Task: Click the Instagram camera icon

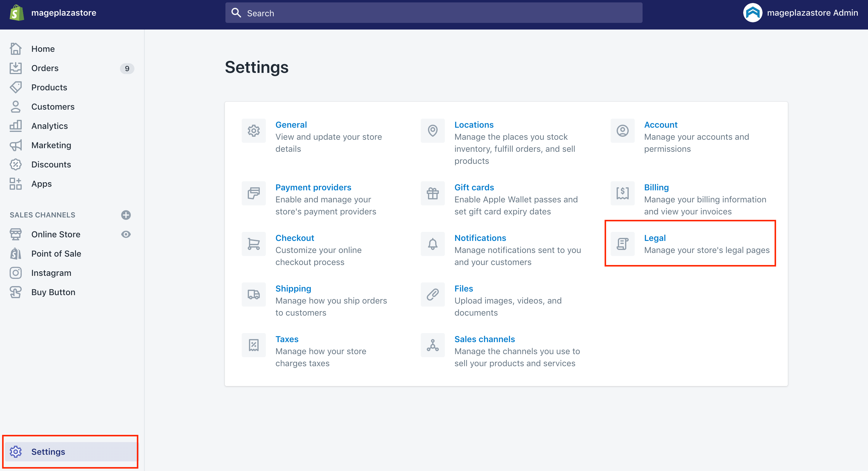Action: [15, 273]
